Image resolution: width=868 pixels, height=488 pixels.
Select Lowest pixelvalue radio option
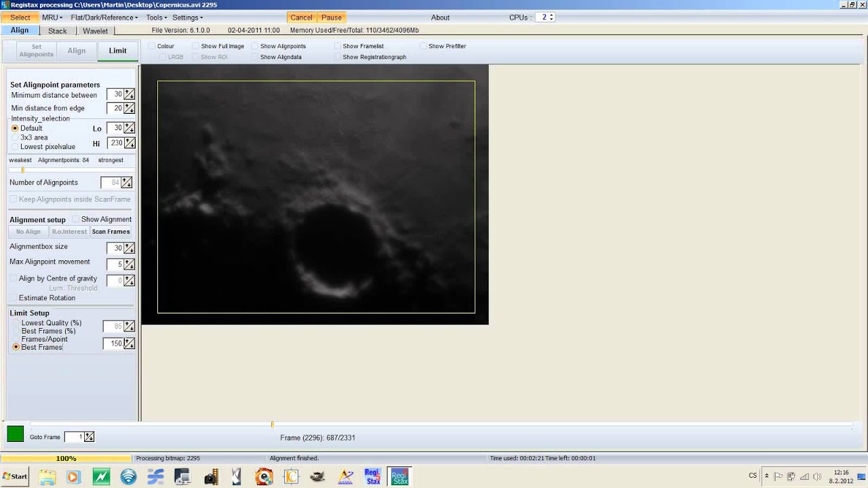(15, 147)
